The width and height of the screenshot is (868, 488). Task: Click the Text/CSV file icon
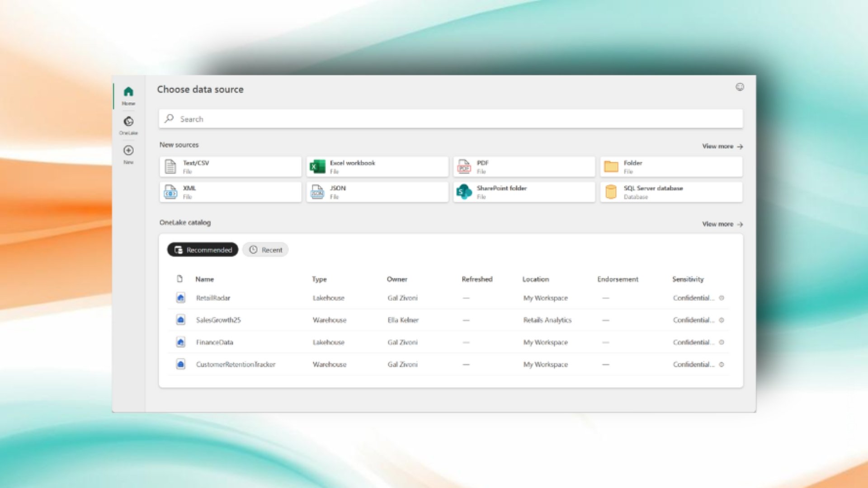(170, 166)
